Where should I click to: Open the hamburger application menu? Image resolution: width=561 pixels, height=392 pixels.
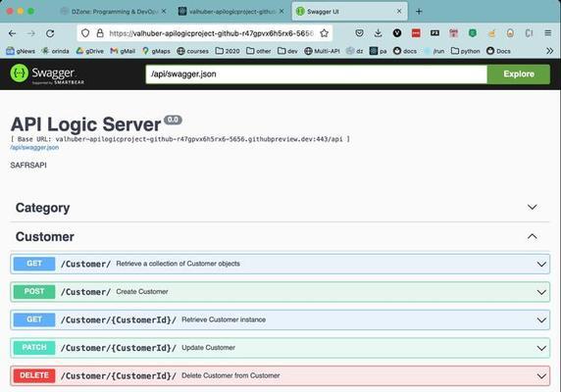click(548, 33)
